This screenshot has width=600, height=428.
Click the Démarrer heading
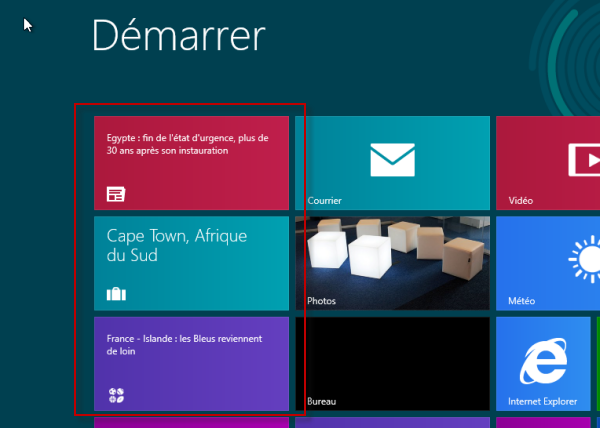click(x=178, y=35)
